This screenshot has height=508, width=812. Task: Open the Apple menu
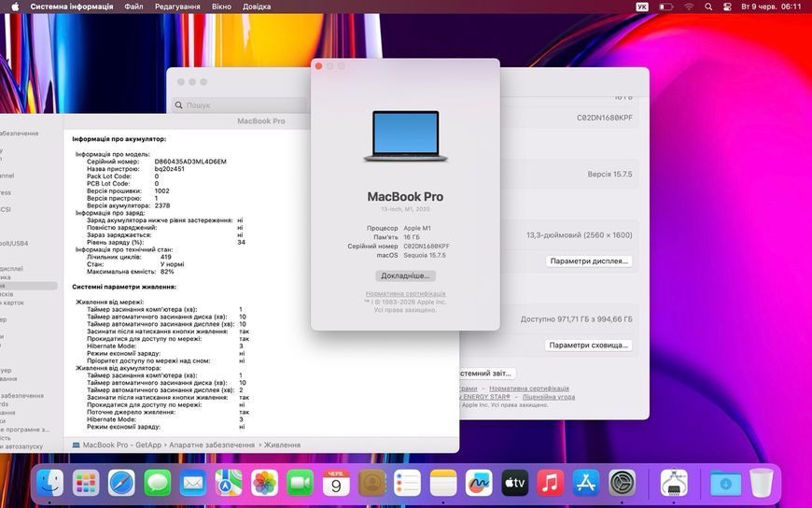[15, 7]
